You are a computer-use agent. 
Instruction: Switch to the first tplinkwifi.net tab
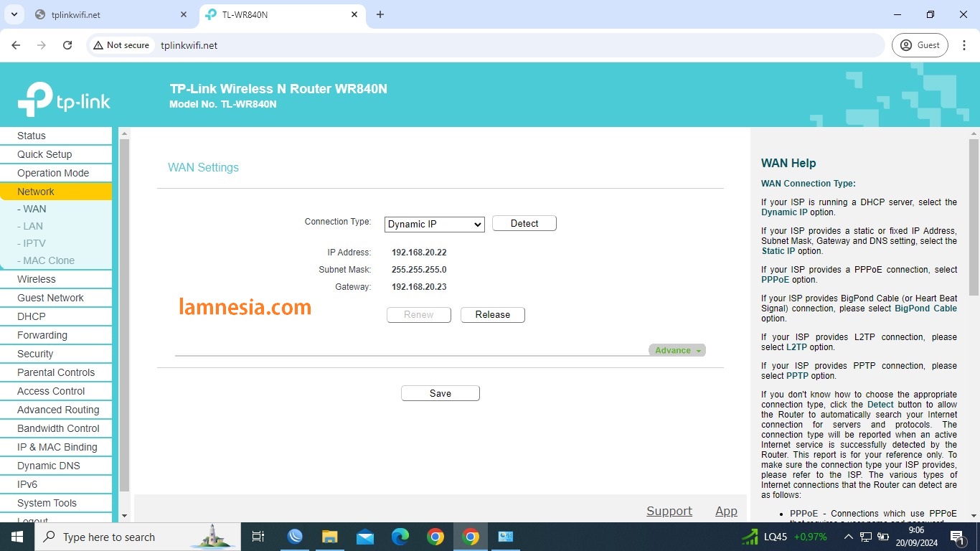108,14
